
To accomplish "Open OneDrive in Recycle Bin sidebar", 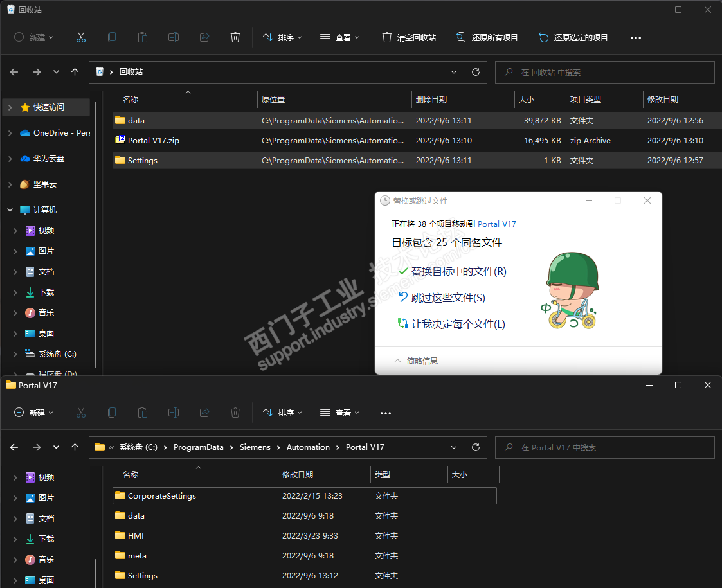I will [x=55, y=133].
